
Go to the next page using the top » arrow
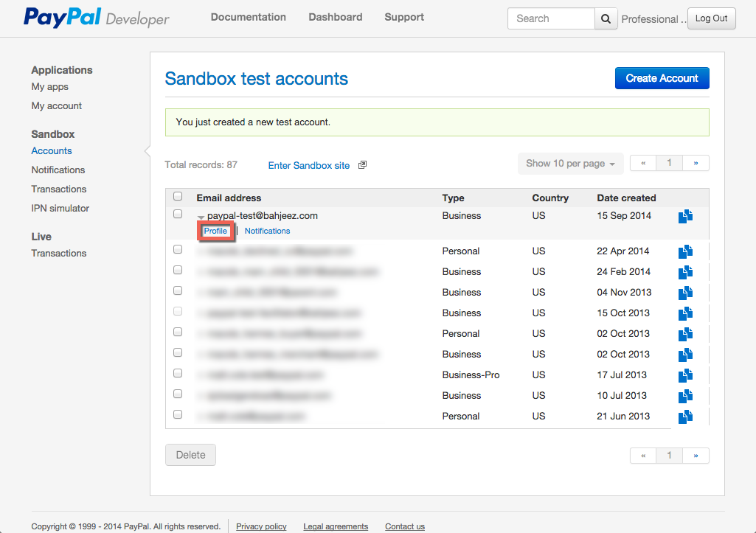[x=696, y=163]
